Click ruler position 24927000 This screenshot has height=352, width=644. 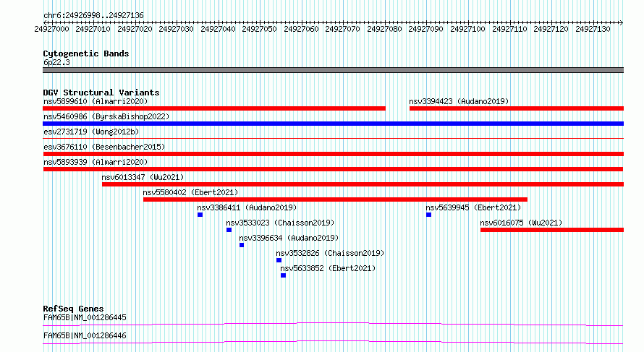coord(52,29)
